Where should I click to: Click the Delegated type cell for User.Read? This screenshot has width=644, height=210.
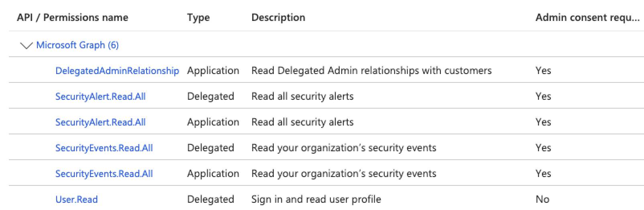[x=210, y=200]
